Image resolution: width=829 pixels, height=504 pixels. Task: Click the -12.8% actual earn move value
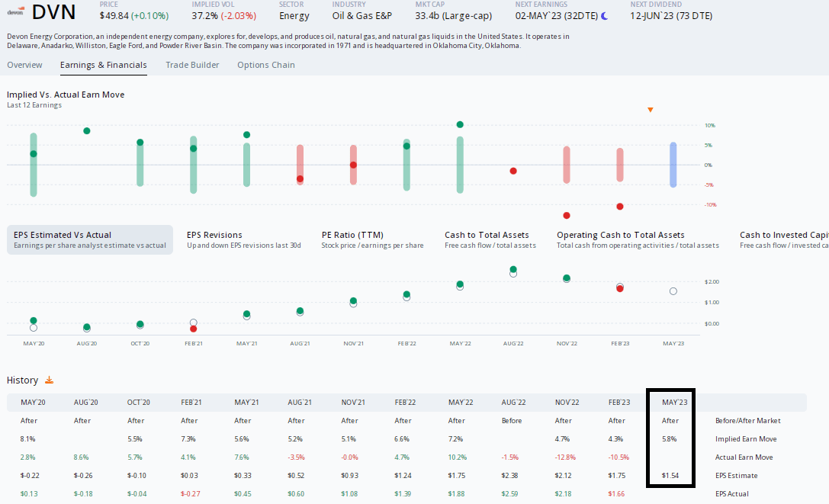tap(565, 457)
